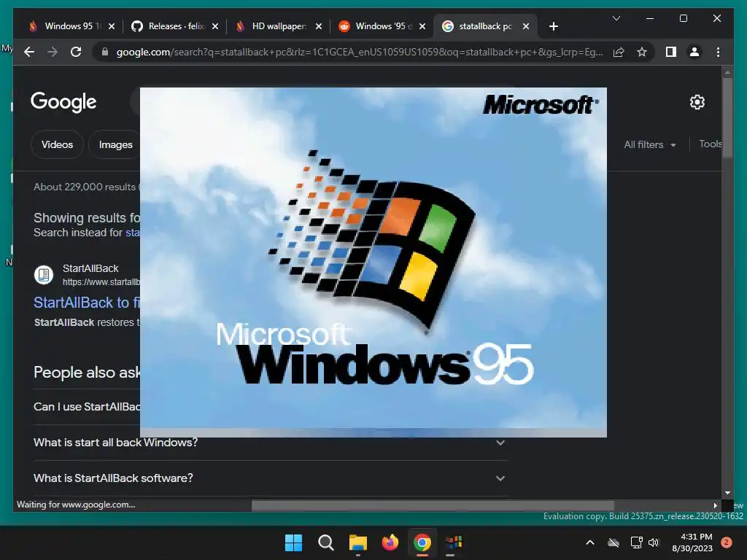Open the Chrome profile menu
747x560 pixels.
point(694,52)
